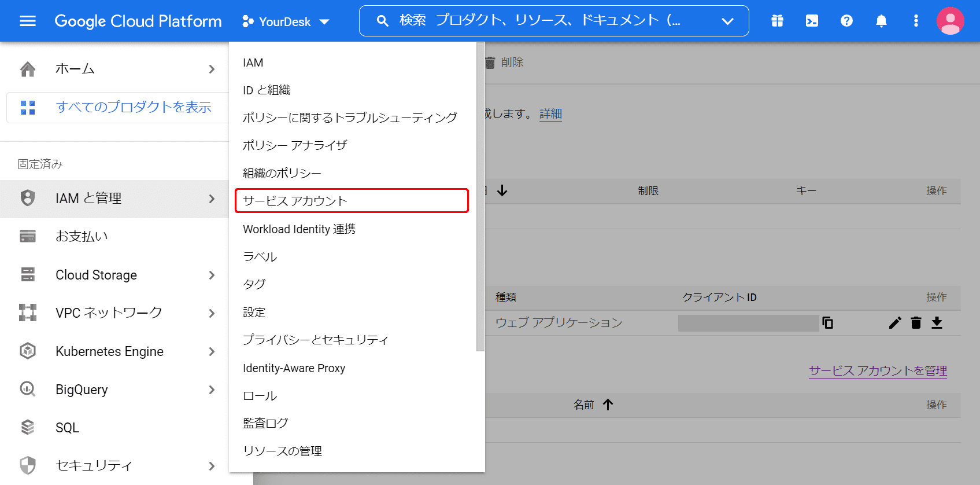
Task: Click the 種類 column header
Action: (506, 297)
